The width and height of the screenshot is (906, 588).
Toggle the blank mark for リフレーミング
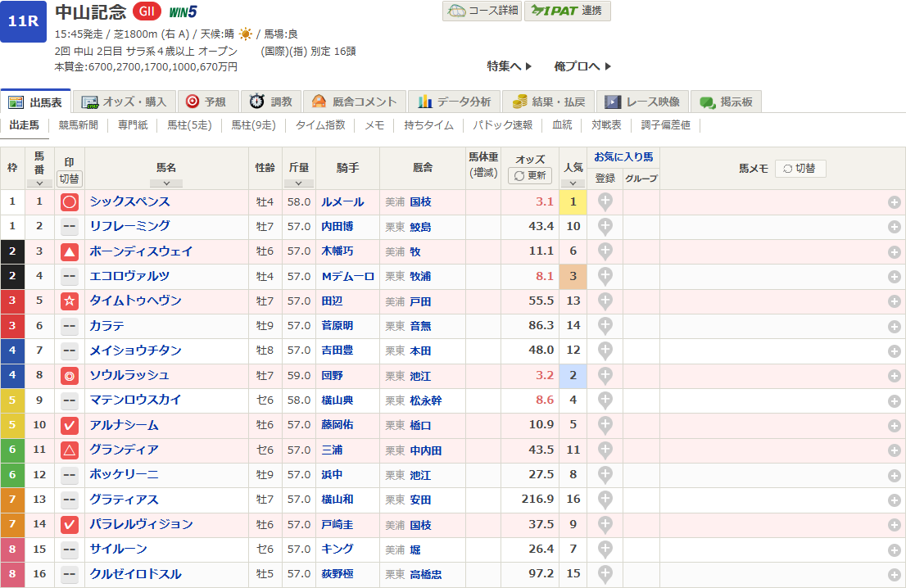pyautogui.click(x=70, y=227)
